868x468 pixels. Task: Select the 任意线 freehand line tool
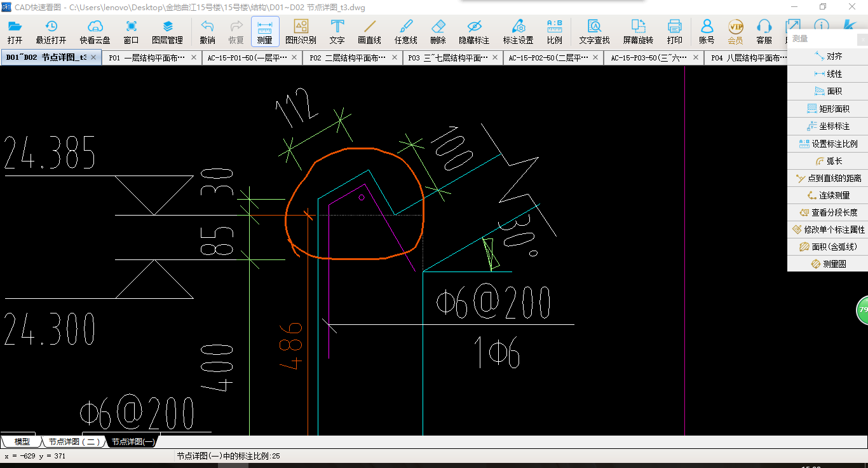[405, 31]
